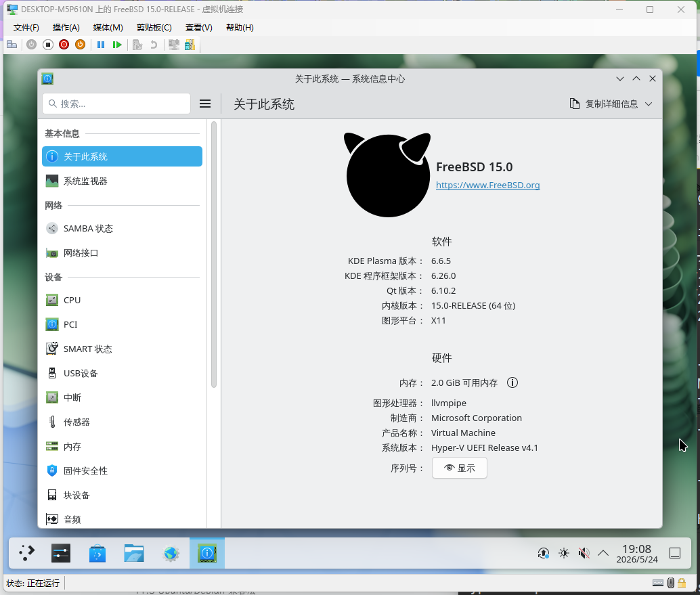Screen dimensions: 700x595
Task: Select 关于此系统 in sidebar
Action: (122, 156)
